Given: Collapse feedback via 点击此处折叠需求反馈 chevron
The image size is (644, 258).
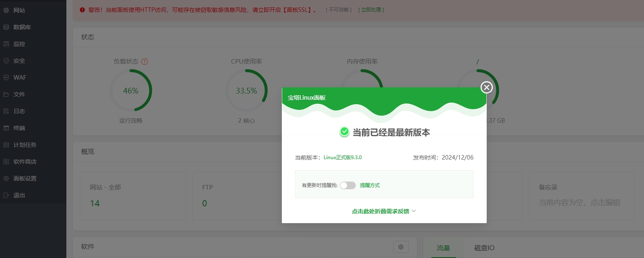Looking at the screenshot, I should pyautogui.click(x=414, y=211).
